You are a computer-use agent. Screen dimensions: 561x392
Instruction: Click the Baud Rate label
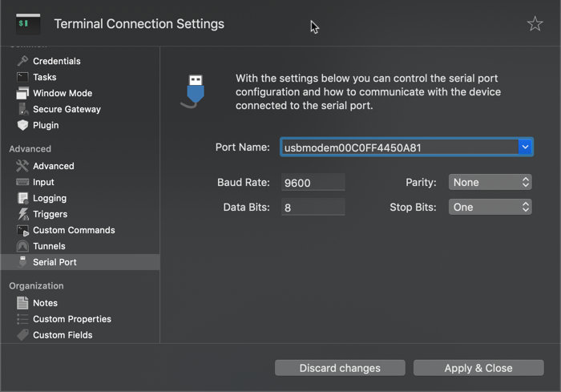click(244, 182)
